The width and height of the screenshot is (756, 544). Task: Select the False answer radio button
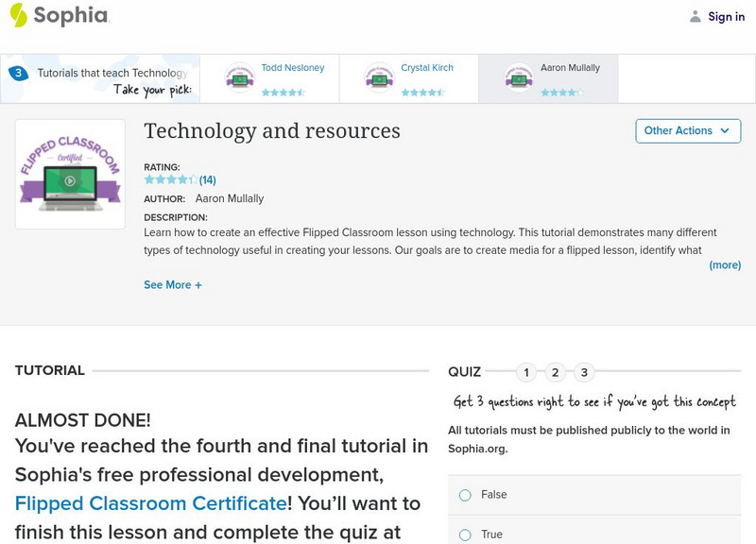(x=465, y=495)
